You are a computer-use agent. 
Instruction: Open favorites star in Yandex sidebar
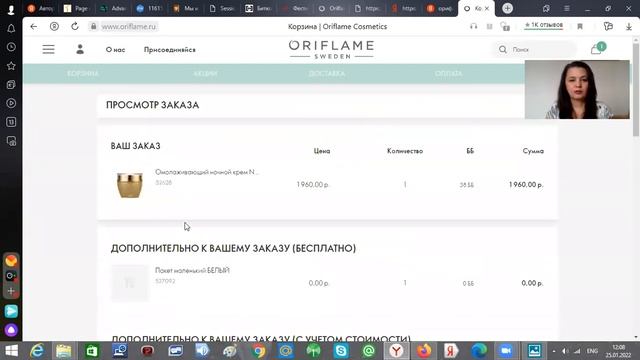(11, 66)
